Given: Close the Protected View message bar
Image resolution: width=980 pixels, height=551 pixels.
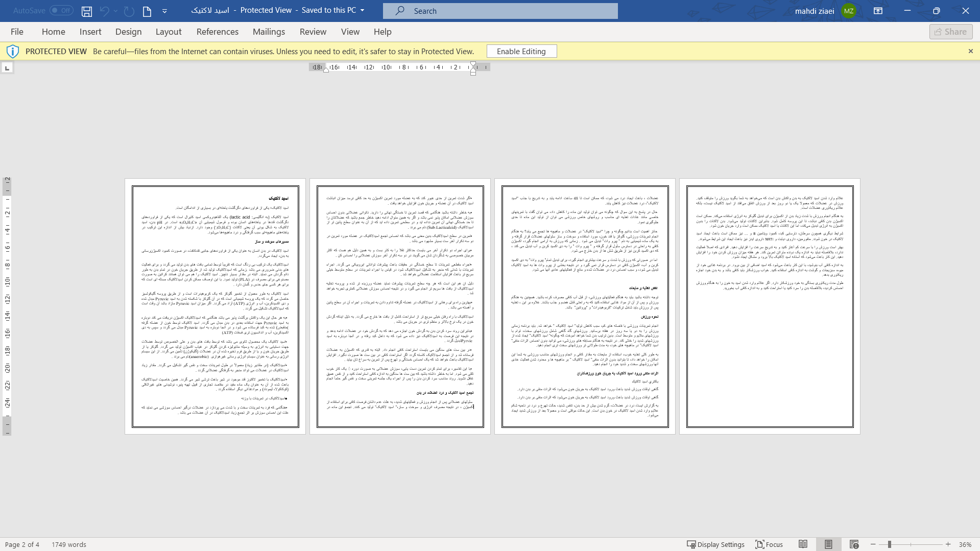Looking at the screenshot, I should [971, 51].
